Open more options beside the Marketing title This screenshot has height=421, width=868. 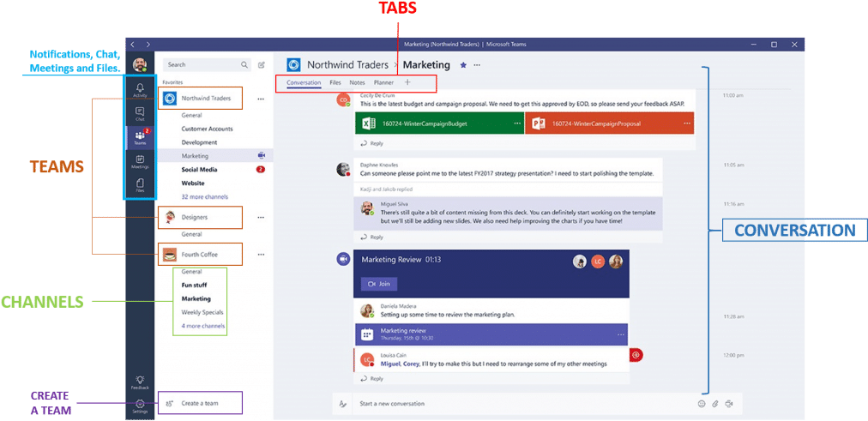pyautogui.click(x=477, y=65)
